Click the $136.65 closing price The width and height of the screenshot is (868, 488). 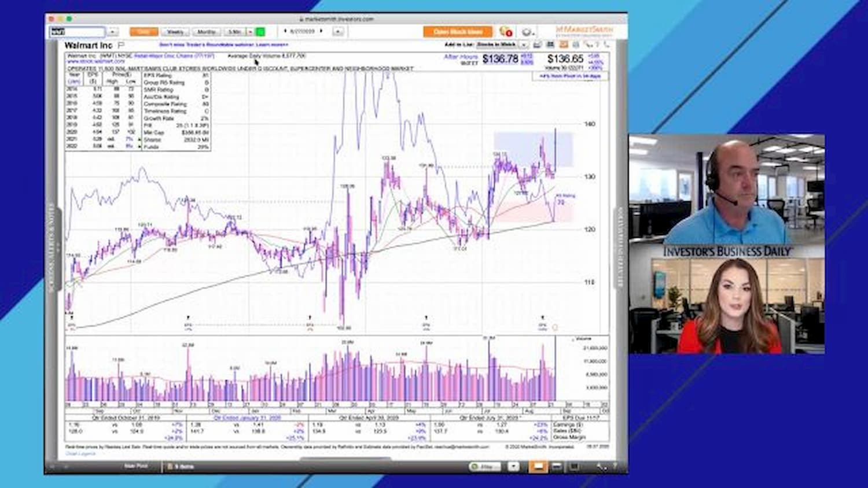pyautogui.click(x=565, y=59)
